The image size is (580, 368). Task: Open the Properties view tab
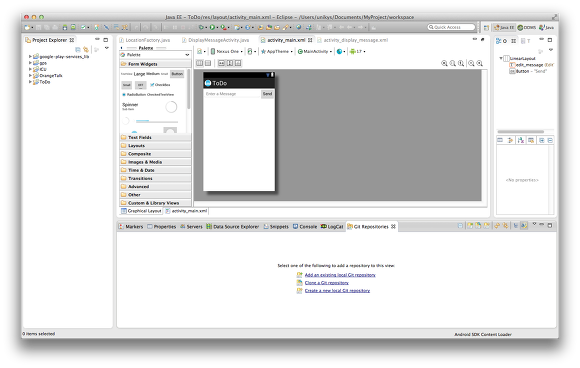pos(162,226)
